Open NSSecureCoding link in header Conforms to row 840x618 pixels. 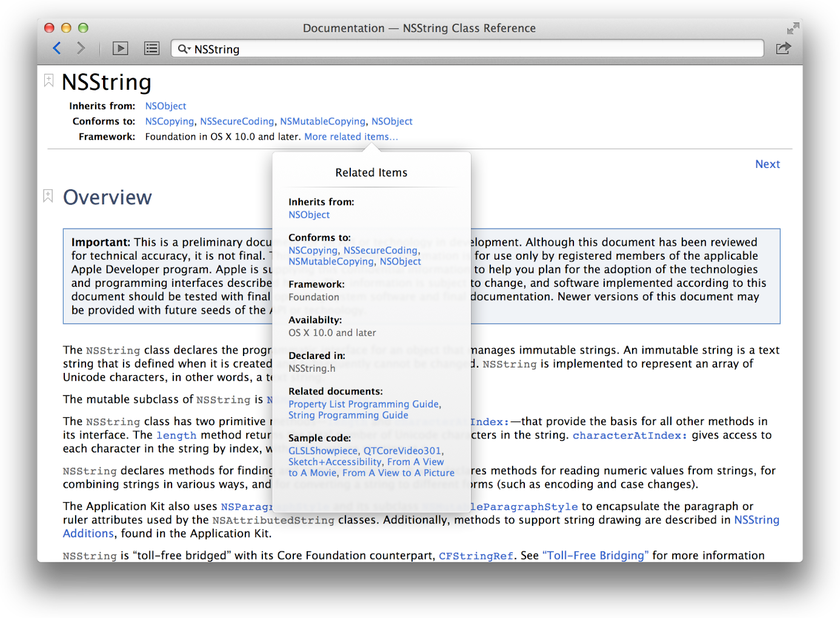(237, 121)
